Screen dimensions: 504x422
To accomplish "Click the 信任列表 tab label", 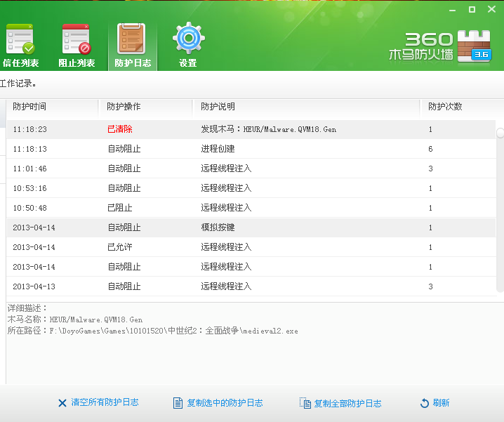I will 20,63.
